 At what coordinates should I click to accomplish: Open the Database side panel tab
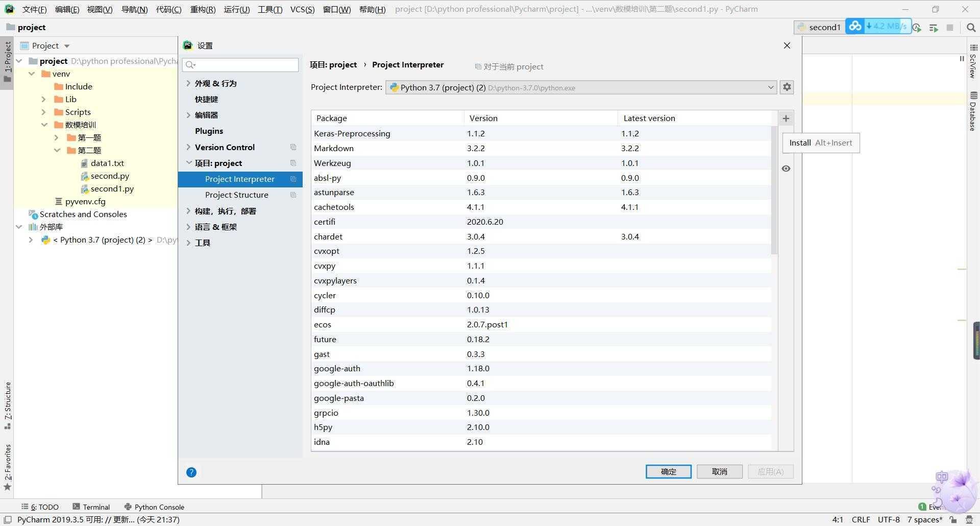[973, 111]
